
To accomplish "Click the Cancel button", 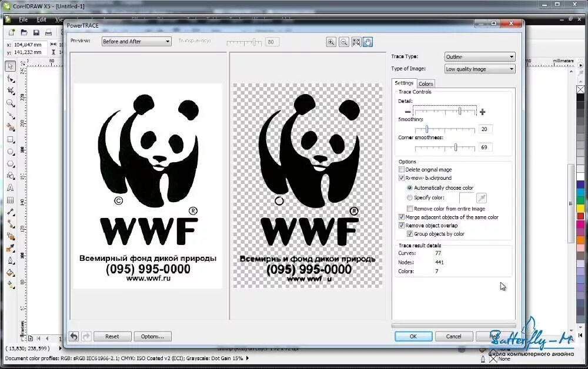I will tap(453, 337).
